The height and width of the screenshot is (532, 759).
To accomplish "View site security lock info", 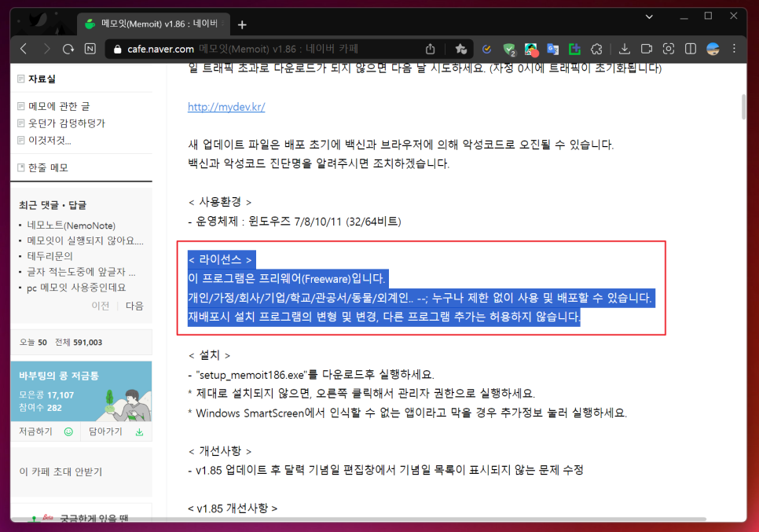I will [116, 49].
